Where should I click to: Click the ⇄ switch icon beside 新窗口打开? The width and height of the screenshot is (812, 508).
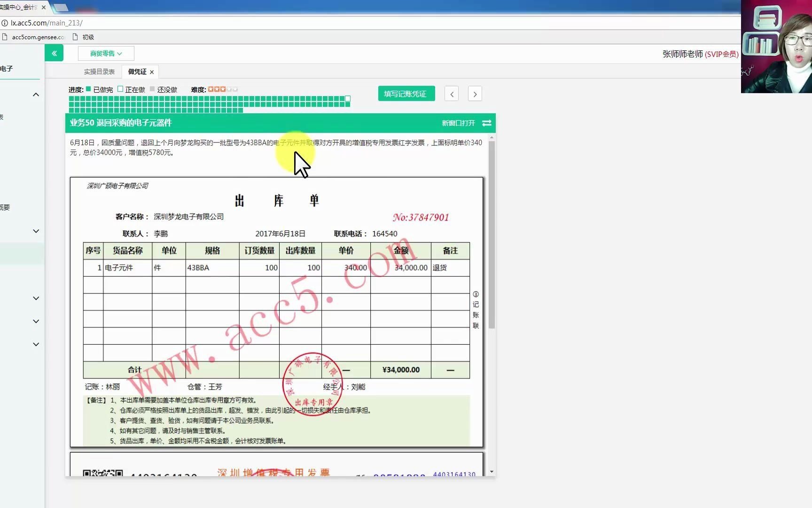(487, 123)
